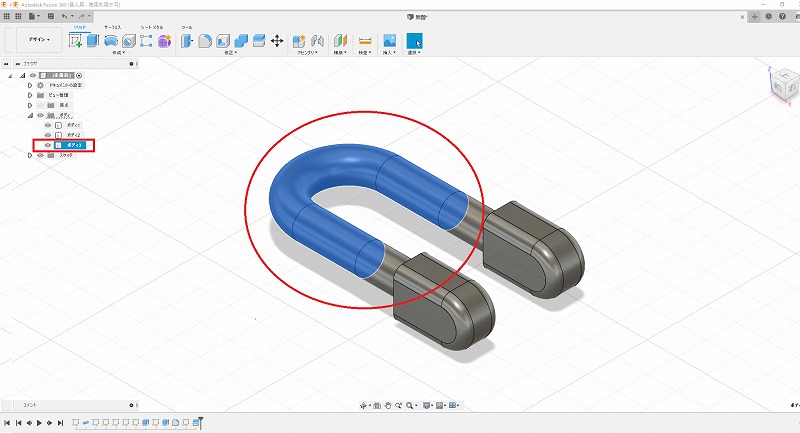Click the Insert image icon

[389, 41]
